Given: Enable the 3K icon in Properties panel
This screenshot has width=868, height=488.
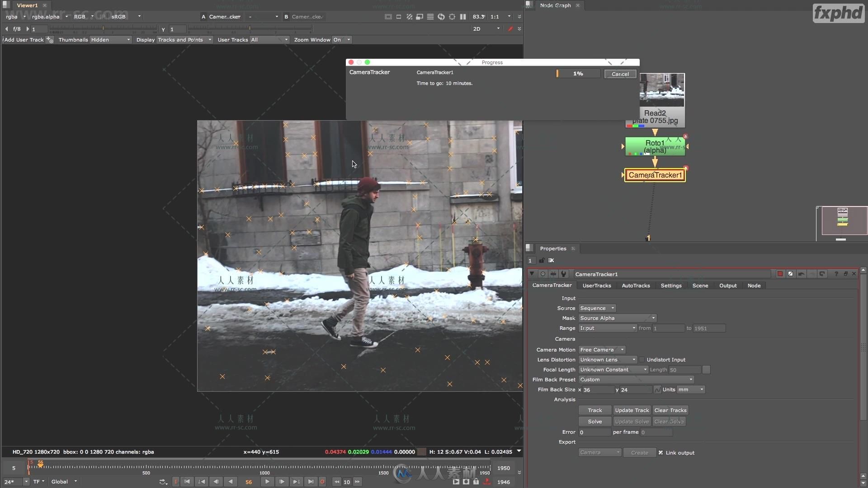Looking at the screenshot, I should (x=550, y=260).
